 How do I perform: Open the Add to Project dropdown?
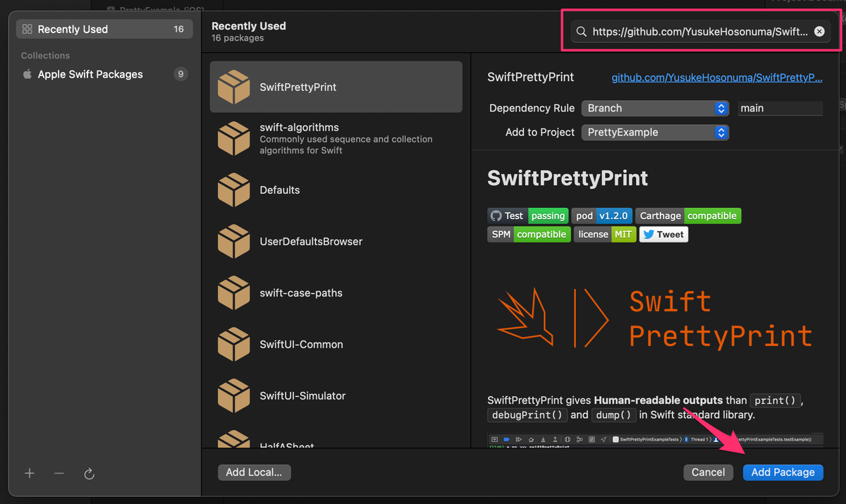pos(655,132)
